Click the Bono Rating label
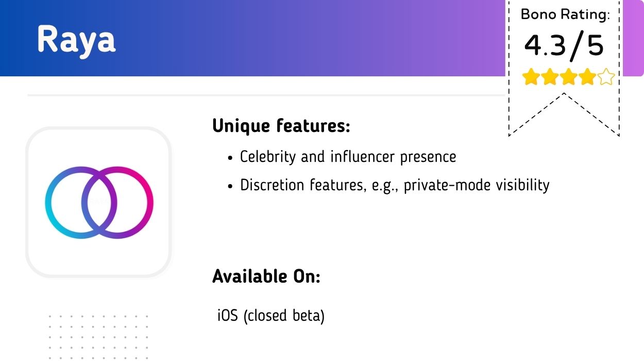This screenshot has width=644, height=361. tap(565, 14)
